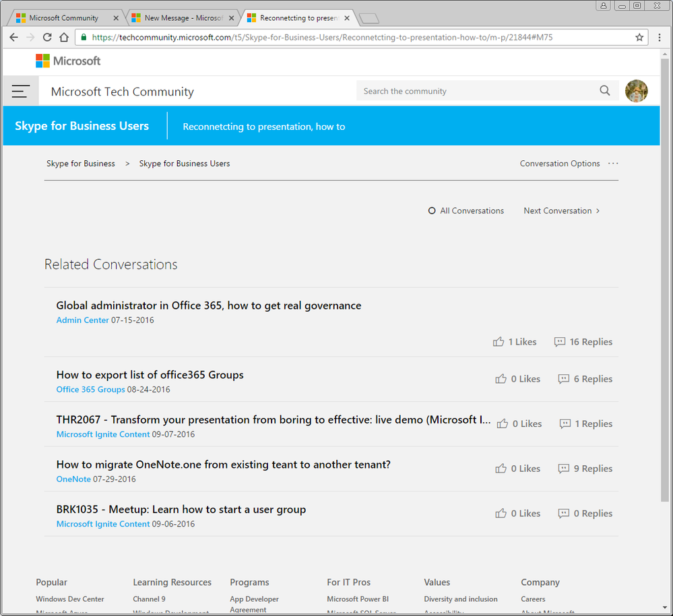The height and width of the screenshot is (616, 673).
Task: Click reply icon on OneNote migrate row
Action: [563, 469]
